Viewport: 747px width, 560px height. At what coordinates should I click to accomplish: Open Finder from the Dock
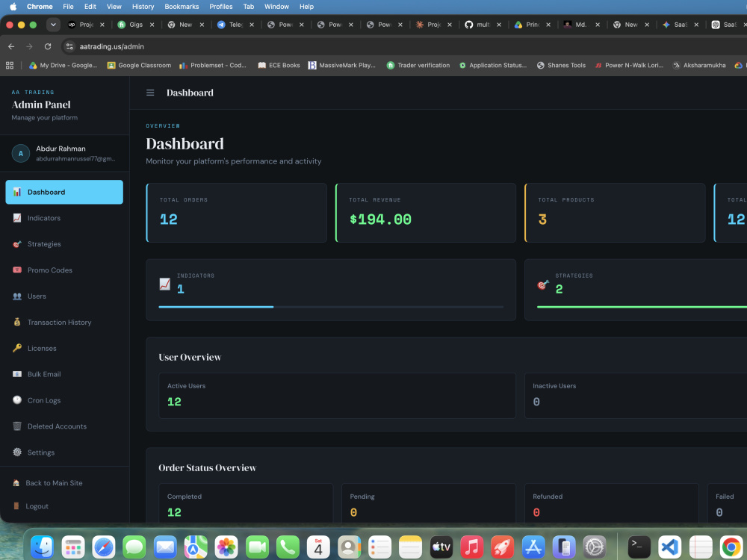point(42,547)
